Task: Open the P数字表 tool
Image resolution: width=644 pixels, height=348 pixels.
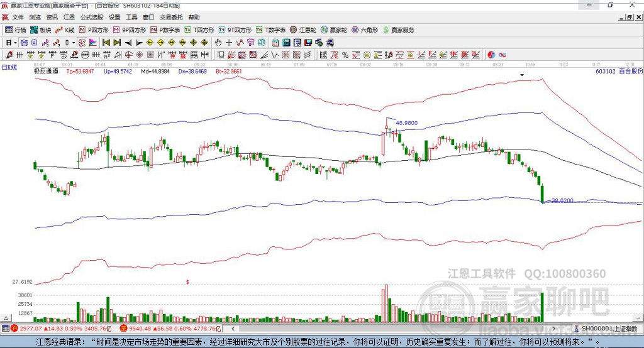Action: 165,30
